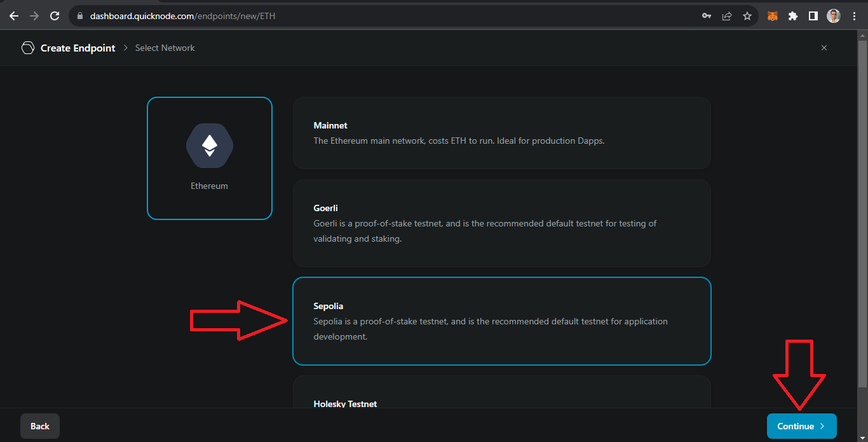The image size is (868, 442).
Task: Toggle the browser side panel icon
Action: click(813, 16)
